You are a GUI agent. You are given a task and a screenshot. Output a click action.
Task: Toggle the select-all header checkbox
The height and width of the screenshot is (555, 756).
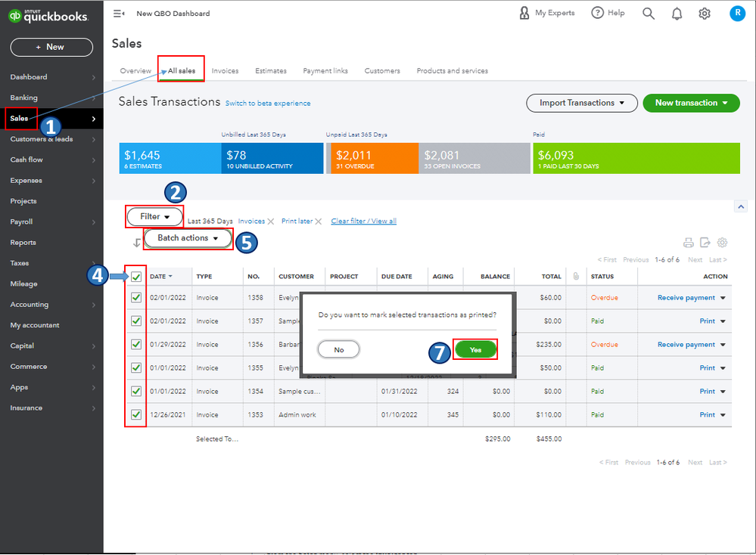(136, 277)
